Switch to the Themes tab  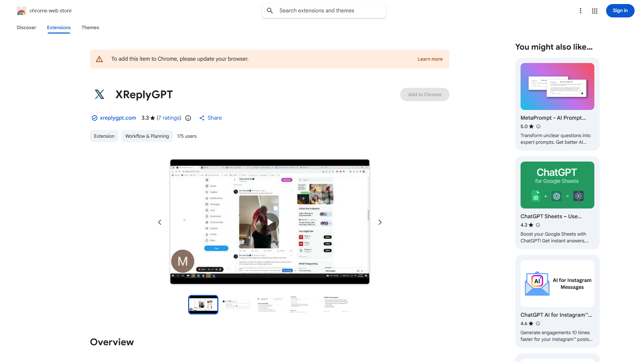pos(90,27)
